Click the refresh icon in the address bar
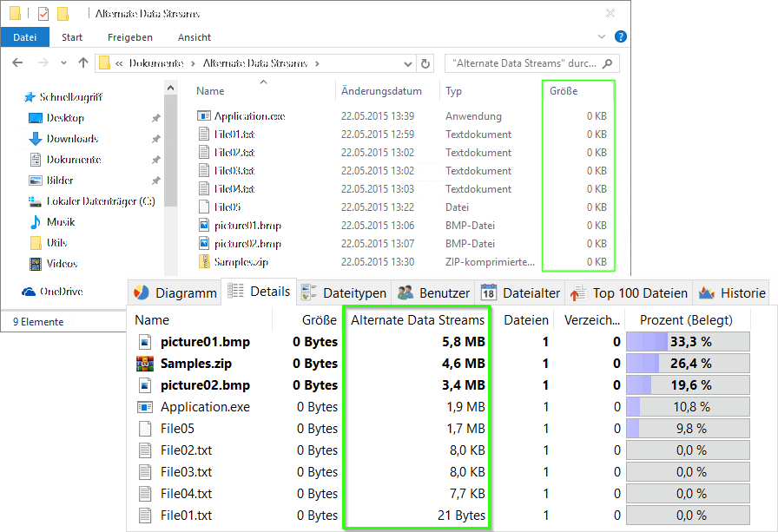The image size is (778, 532). pyautogui.click(x=425, y=63)
